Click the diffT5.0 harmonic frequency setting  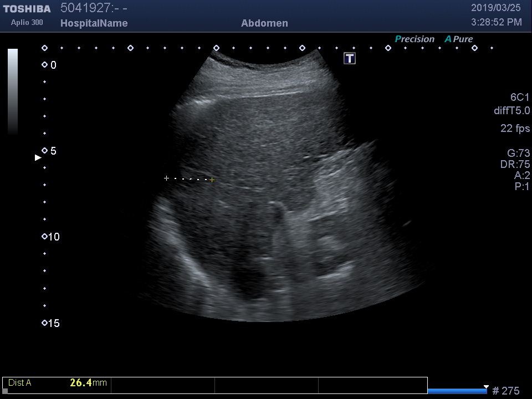click(511, 111)
